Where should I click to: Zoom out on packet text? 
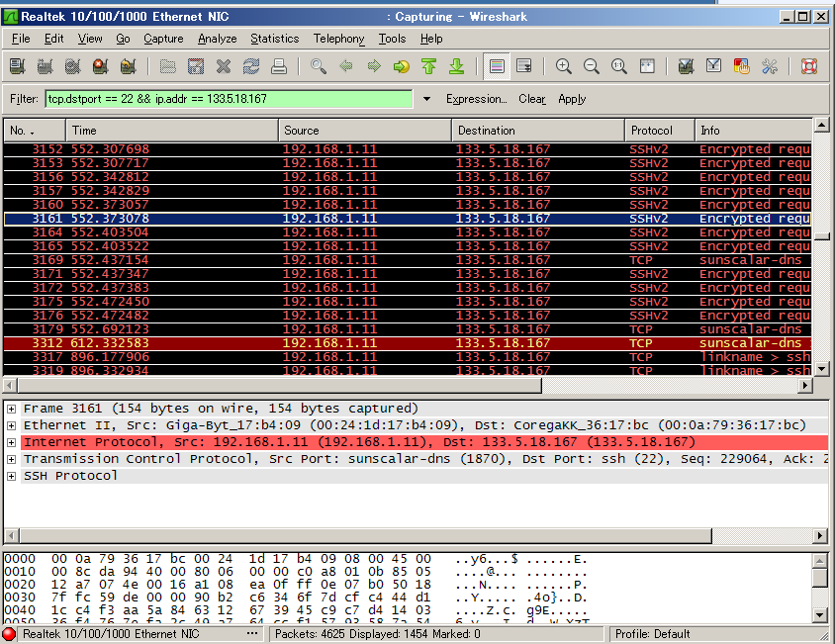tap(591, 66)
